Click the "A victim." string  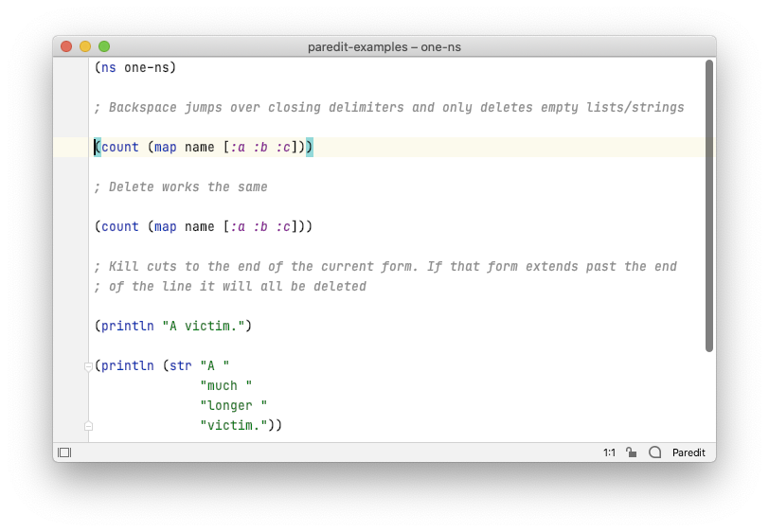click(x=203, y=326)
